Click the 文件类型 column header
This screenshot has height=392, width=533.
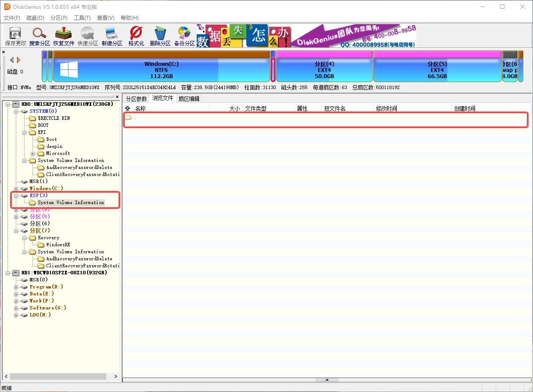click(x=268, y=108)
